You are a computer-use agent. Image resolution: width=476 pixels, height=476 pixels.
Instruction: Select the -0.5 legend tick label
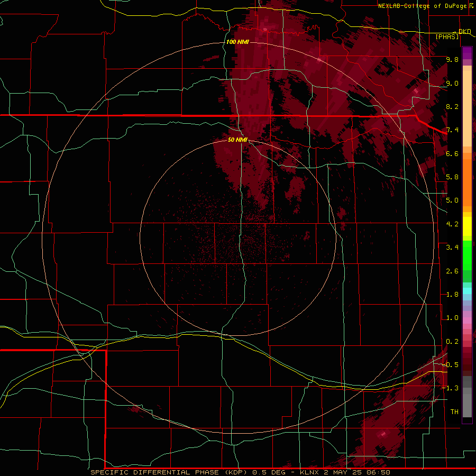pyautogui.click(x=450, y=365)
